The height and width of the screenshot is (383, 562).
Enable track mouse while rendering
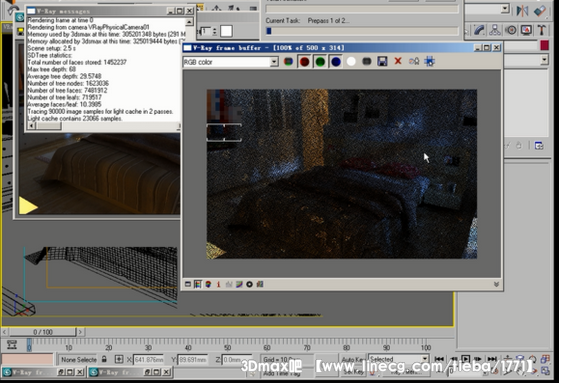click(429, 61)
